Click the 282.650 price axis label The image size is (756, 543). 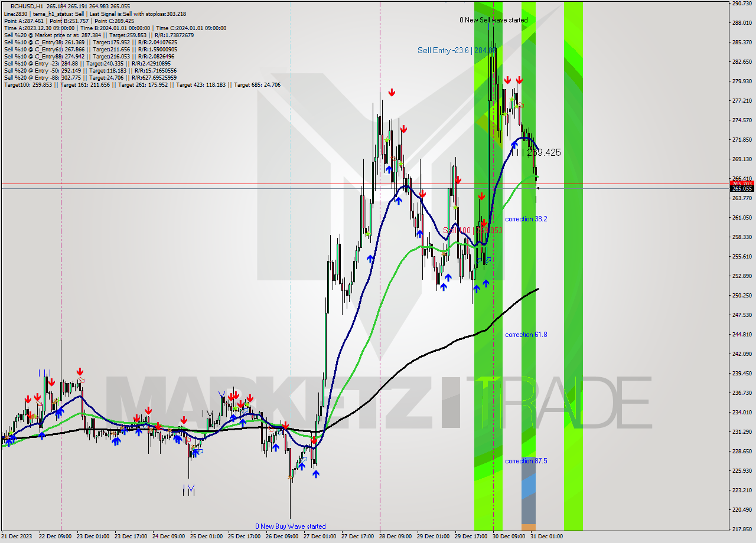tap(742, 61)
